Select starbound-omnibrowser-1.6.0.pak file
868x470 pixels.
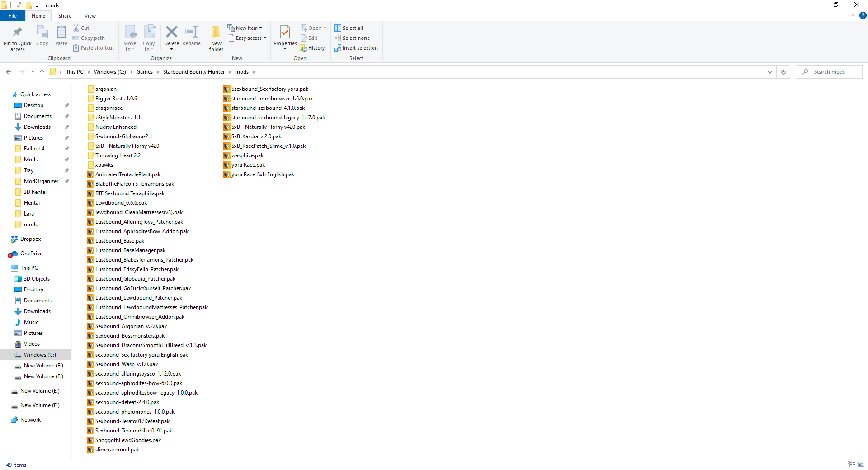coord(268,99)
